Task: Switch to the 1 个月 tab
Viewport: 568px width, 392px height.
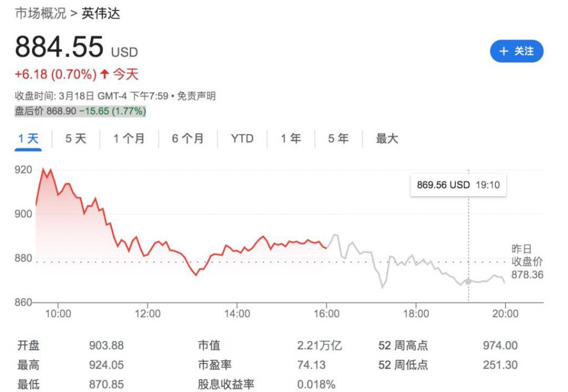Action: tap(129, 139)
